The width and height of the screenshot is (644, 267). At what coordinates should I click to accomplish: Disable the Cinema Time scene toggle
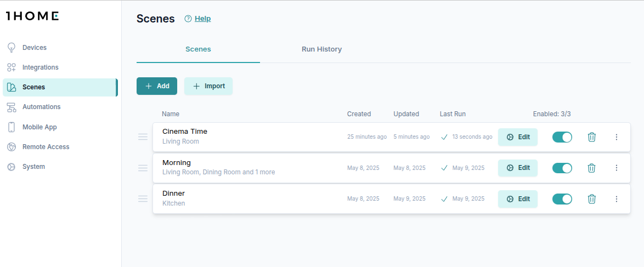[x=562, y=137]
